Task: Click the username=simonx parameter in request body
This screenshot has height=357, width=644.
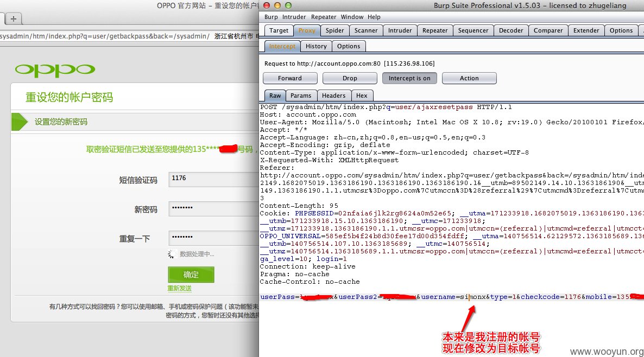Action: click(x=453, y=297)
